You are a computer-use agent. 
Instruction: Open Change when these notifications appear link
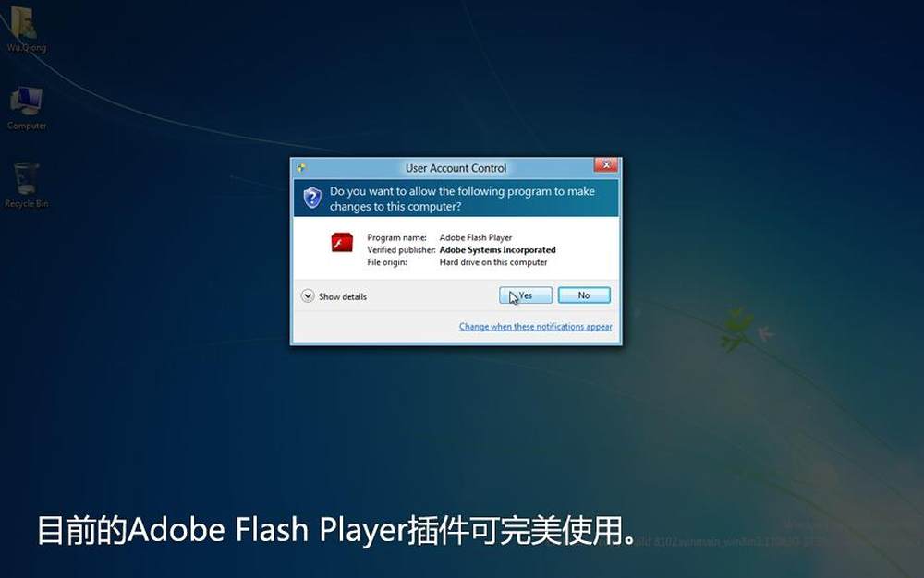click(535, 327)
